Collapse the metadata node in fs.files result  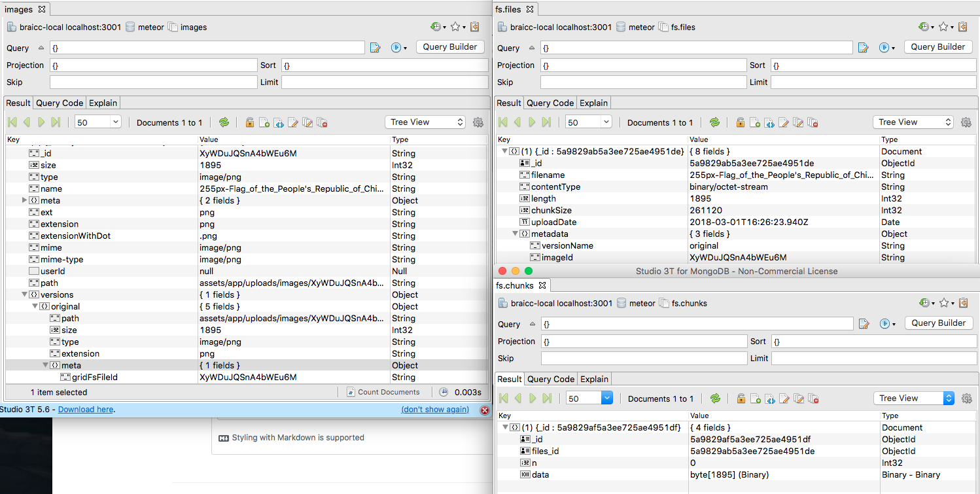516,234
